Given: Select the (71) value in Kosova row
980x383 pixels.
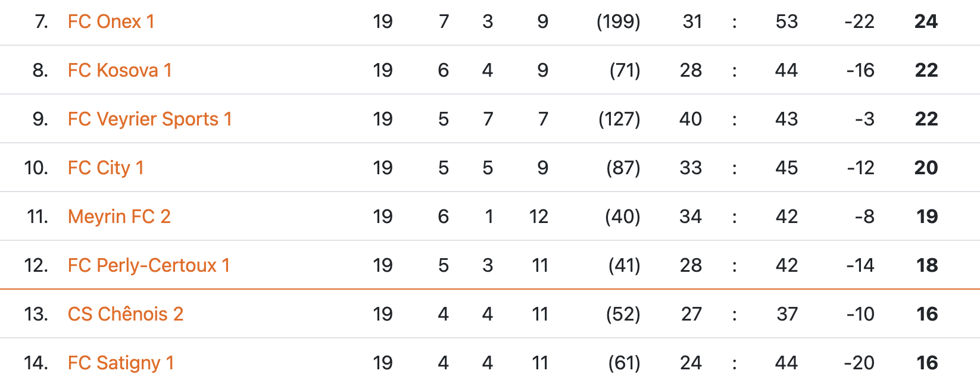Looking at the screenshot, I should tap(625, 71).
